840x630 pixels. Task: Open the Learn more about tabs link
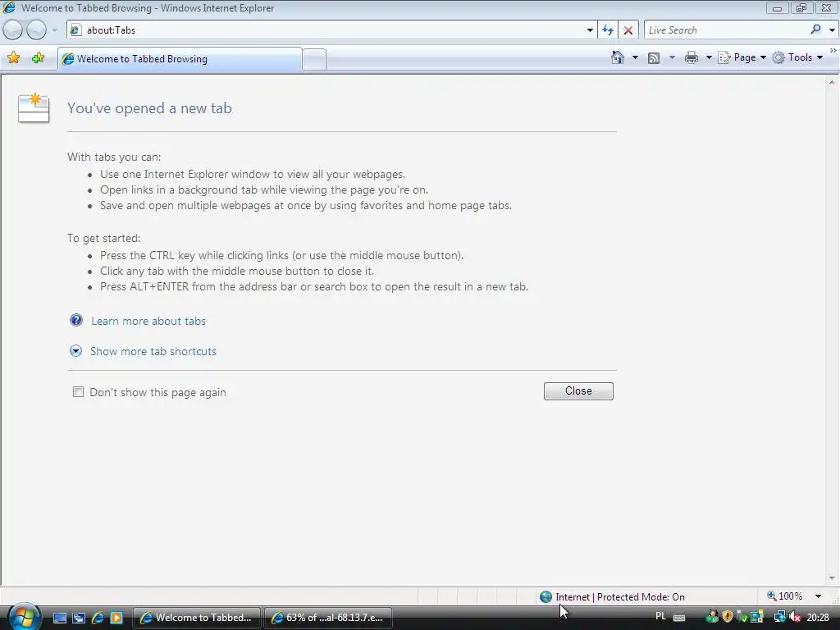point(148,321)
